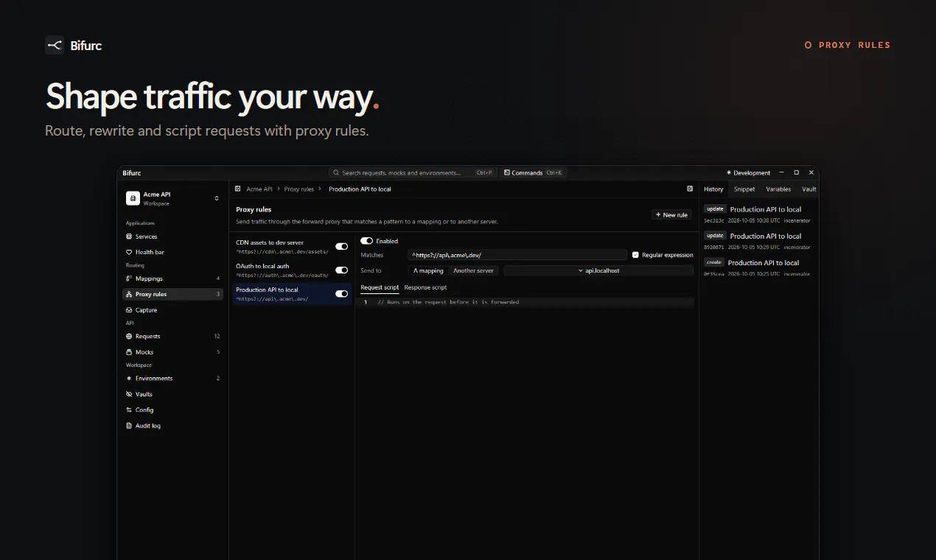Click the Environments asterisk icon
Screen dimensions: 936x560
(x=129, y=378)
